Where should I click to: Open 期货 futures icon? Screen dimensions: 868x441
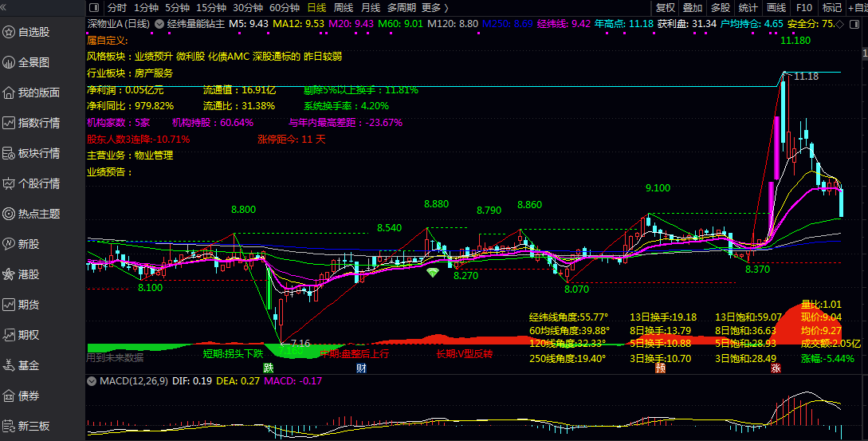(9, 305)
